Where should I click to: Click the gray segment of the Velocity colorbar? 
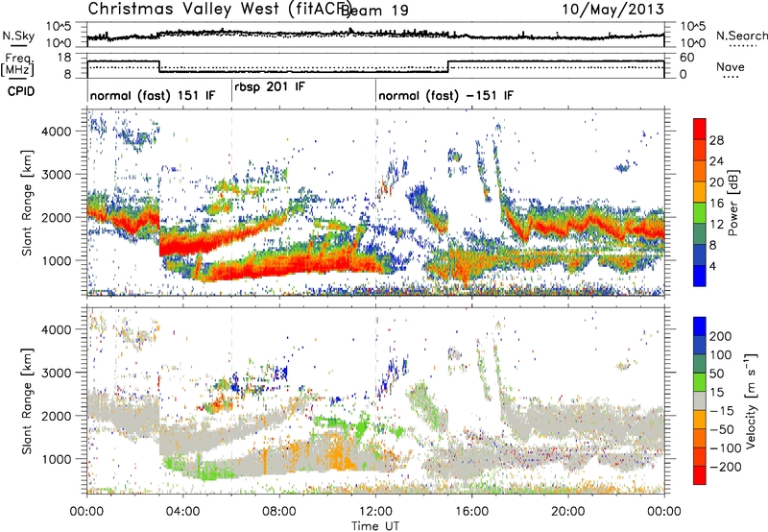[x=700, y=400]
